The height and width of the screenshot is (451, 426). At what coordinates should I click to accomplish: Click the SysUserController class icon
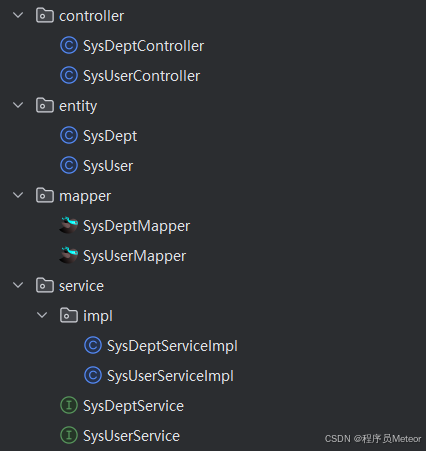point(69,76)
